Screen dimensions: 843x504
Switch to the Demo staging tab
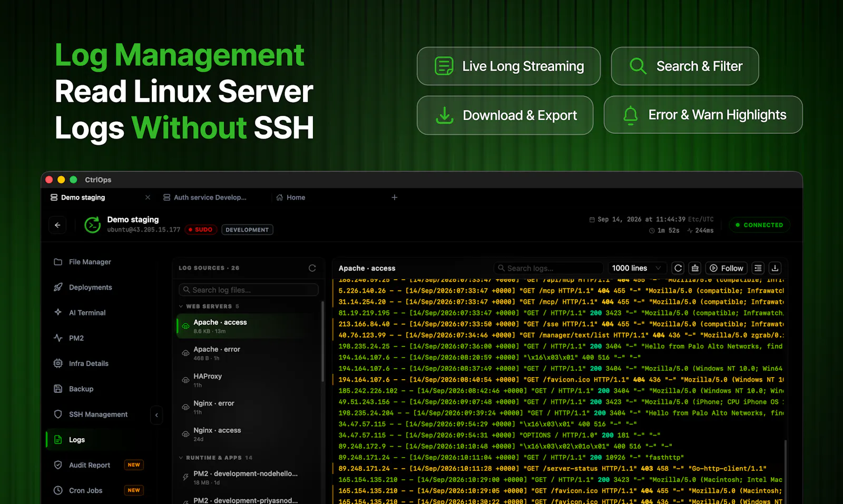tap(83, 197)
